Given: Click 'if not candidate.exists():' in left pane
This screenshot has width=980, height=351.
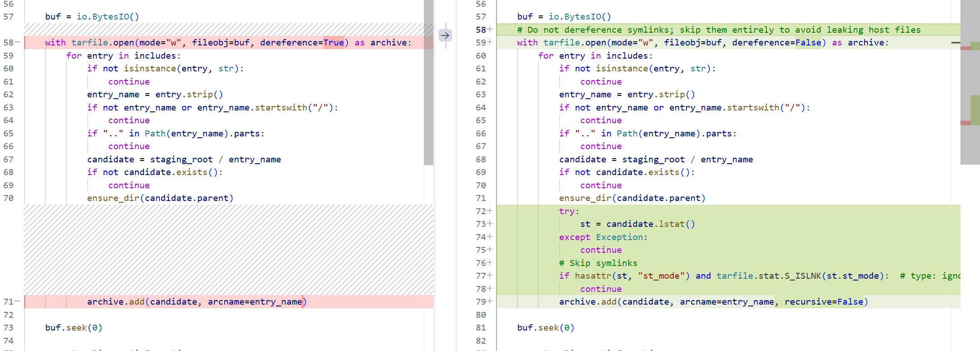Looking at the screenshot, I should point(155,172).
